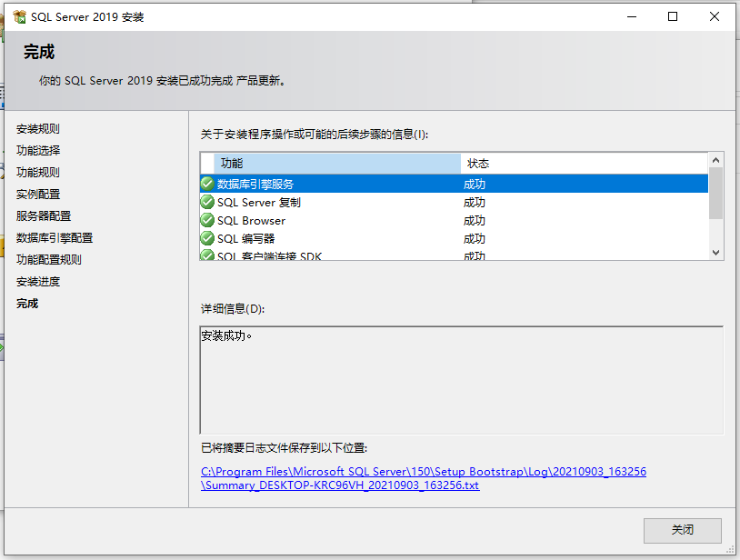
Task: Click the 已将摘要日志文件保存到以下位置 label
Action: click(285, 447)
